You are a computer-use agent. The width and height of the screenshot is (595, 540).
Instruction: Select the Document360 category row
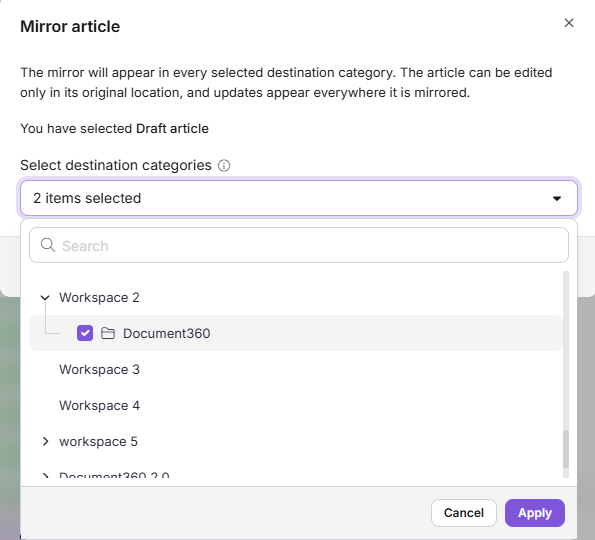(296, 333)
